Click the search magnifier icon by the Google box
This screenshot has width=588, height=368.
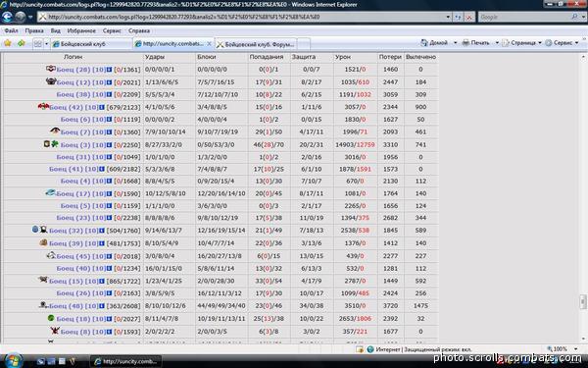[574, 17]
